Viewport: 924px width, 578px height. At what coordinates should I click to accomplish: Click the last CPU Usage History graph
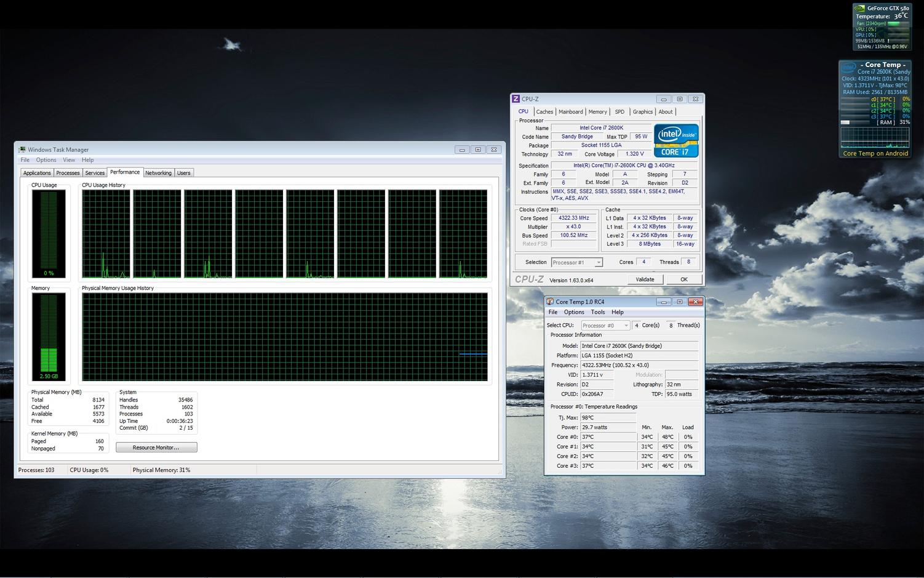tap(463, 234)
